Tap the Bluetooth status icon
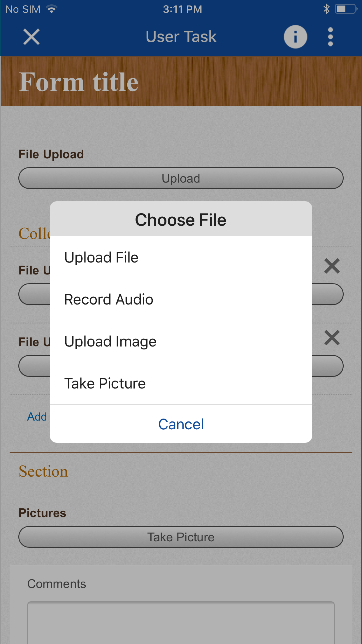The image size is (362, 644). tap(326, 9)
